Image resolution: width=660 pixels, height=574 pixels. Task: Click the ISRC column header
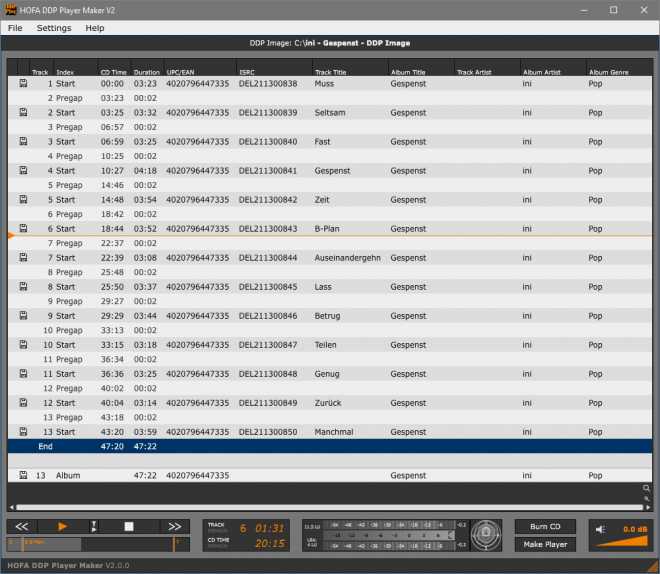click(x=247, y=72)
